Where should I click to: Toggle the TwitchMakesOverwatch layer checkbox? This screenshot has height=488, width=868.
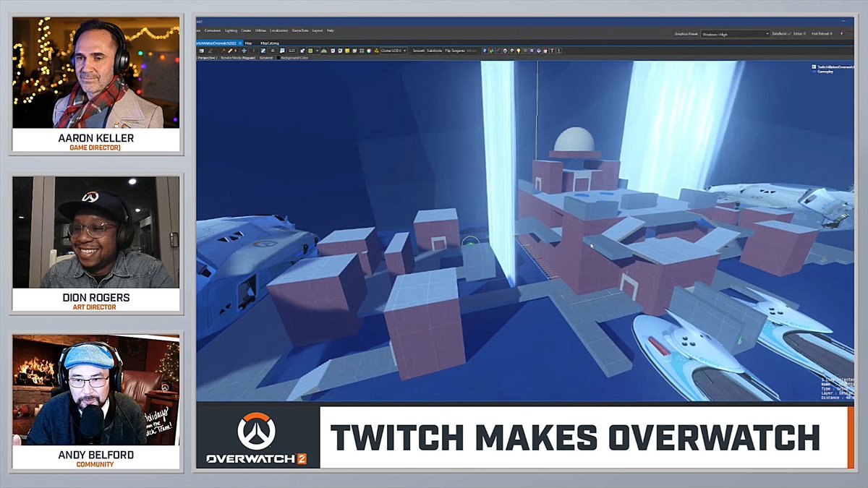[x=814, y=66]
